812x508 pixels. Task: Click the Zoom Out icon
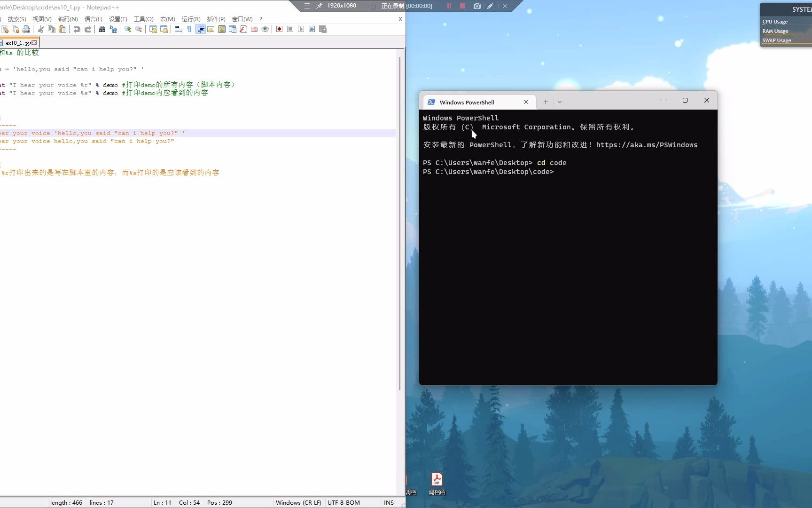point(139,29)
